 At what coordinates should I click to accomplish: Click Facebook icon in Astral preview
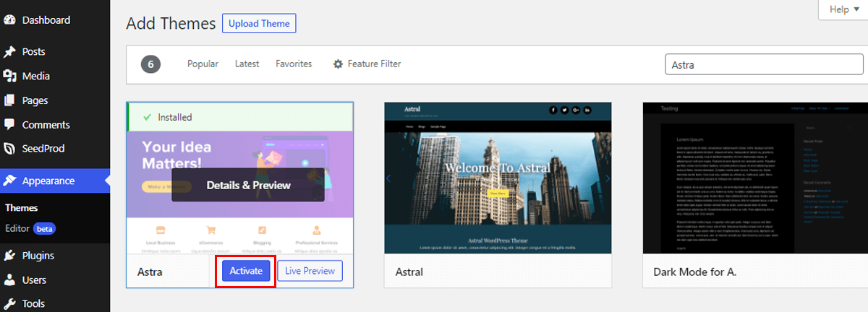point(553,110)
